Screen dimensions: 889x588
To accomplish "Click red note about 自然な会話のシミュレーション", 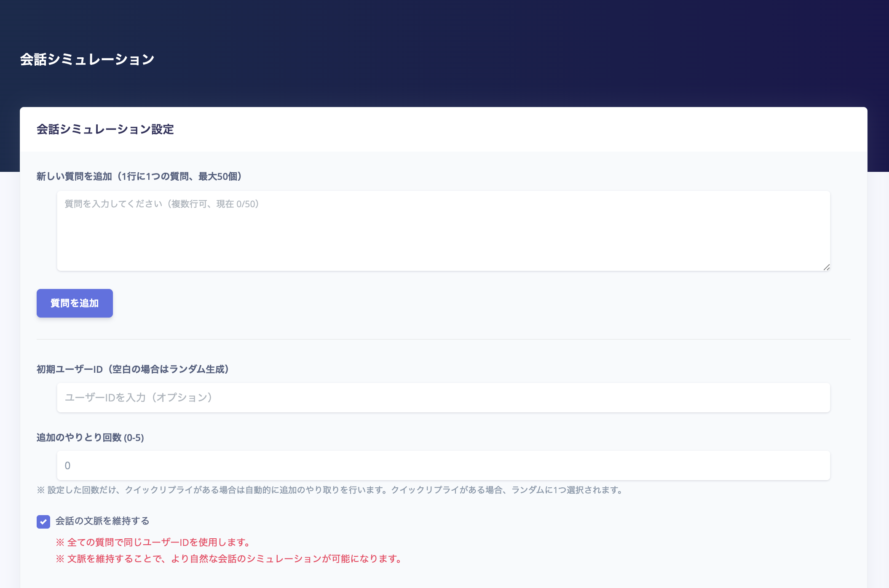I will pos(230,559).
